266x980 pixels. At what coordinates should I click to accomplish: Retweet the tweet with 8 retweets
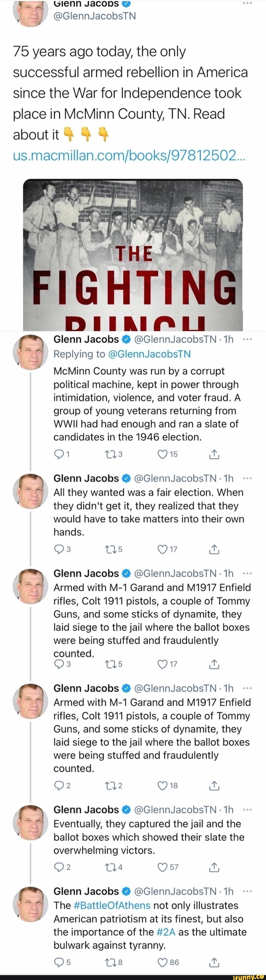pos(109,963)
